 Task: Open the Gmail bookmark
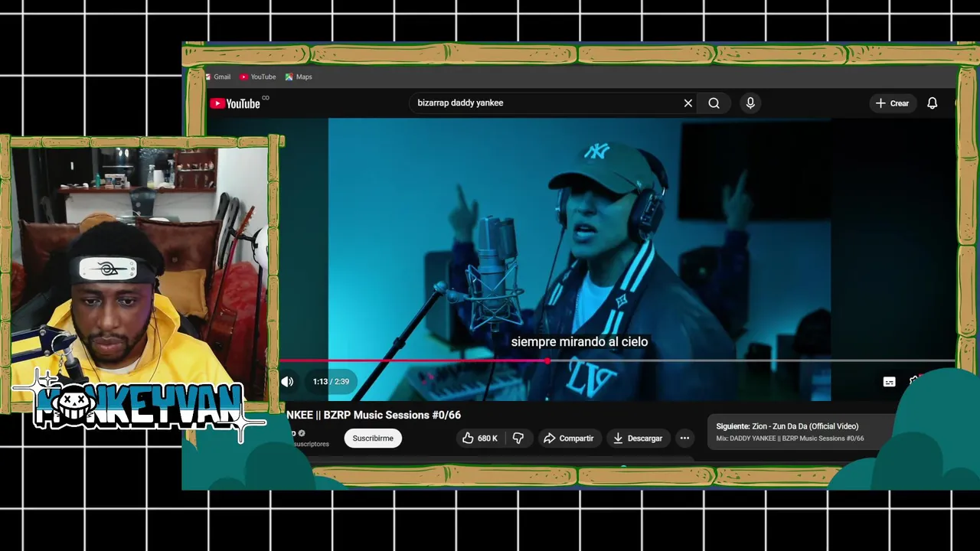[217, 77]
